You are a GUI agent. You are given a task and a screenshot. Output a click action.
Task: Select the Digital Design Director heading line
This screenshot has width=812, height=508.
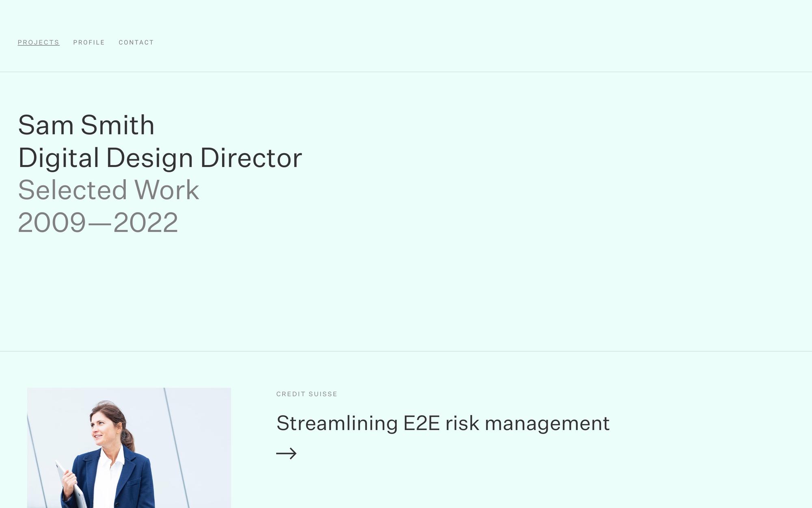(160, 158)
